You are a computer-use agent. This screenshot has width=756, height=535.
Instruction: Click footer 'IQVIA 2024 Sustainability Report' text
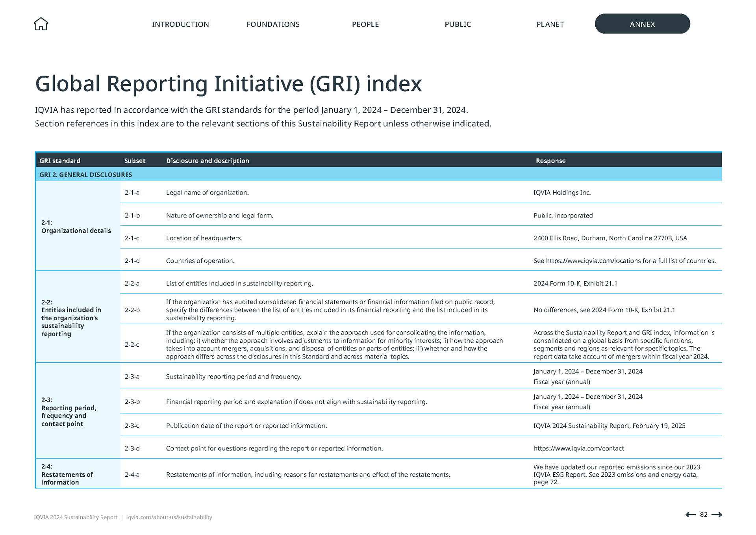coord(76,517)
